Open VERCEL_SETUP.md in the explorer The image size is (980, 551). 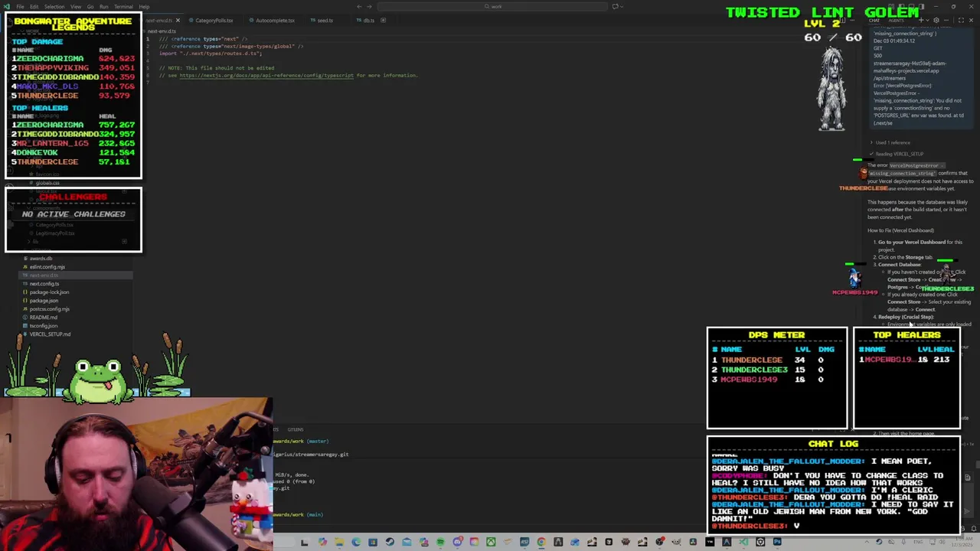click(50, 334)
